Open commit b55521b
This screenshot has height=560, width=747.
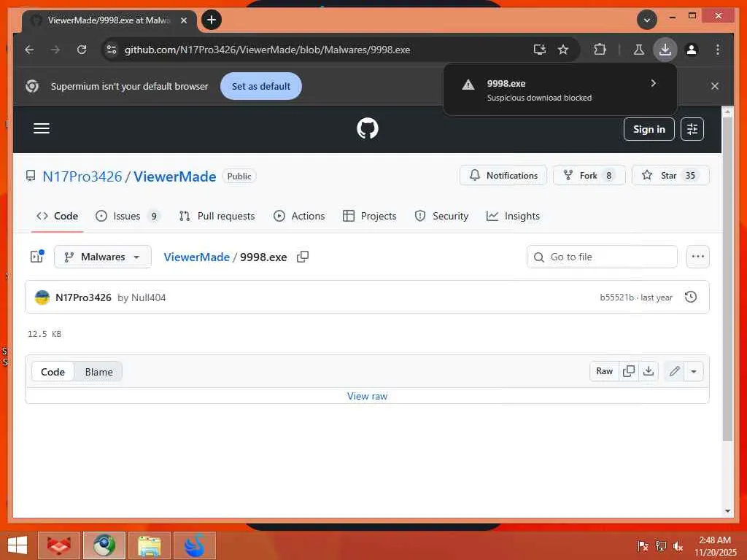tap(616, 297)
